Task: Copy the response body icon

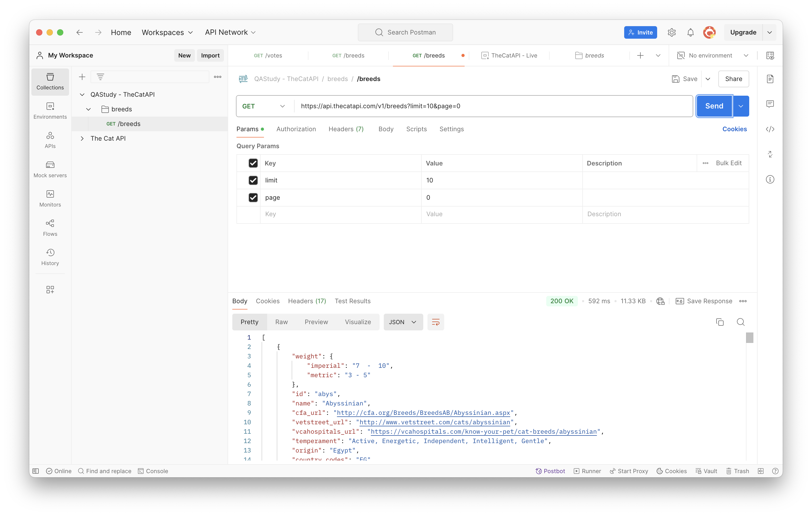Action: click(720, 322)
